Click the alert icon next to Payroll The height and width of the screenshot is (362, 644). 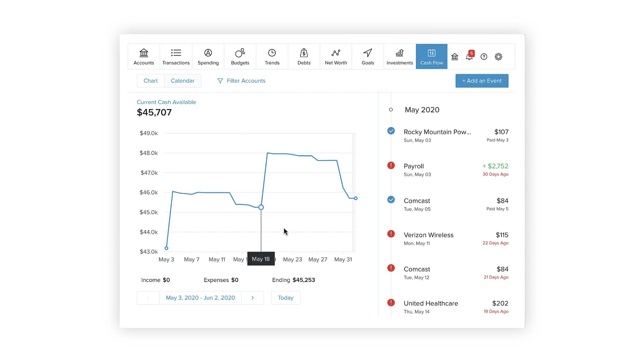(391, 165)
